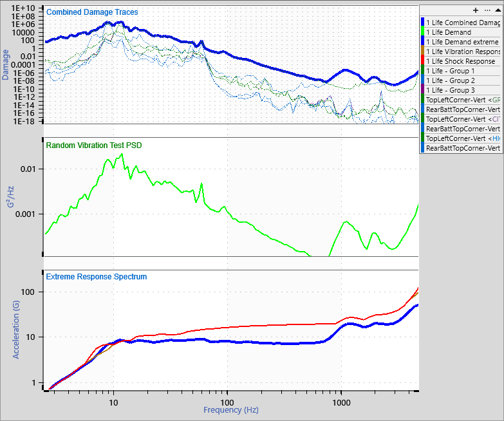Open the ellipsis options in the legend header
The width and height of the screenshot is (504, 421).
tap(486, 10)
